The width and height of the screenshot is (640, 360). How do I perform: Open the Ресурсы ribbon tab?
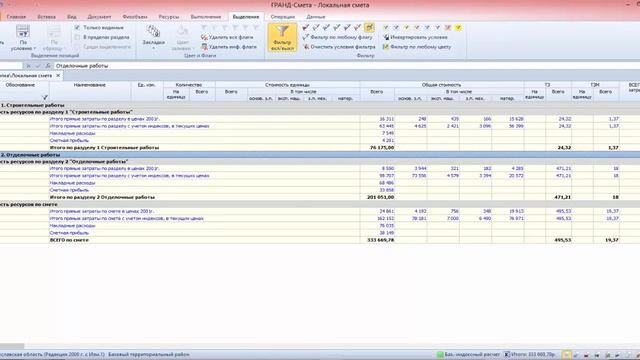pyautogui.click(x=169, y=17)
